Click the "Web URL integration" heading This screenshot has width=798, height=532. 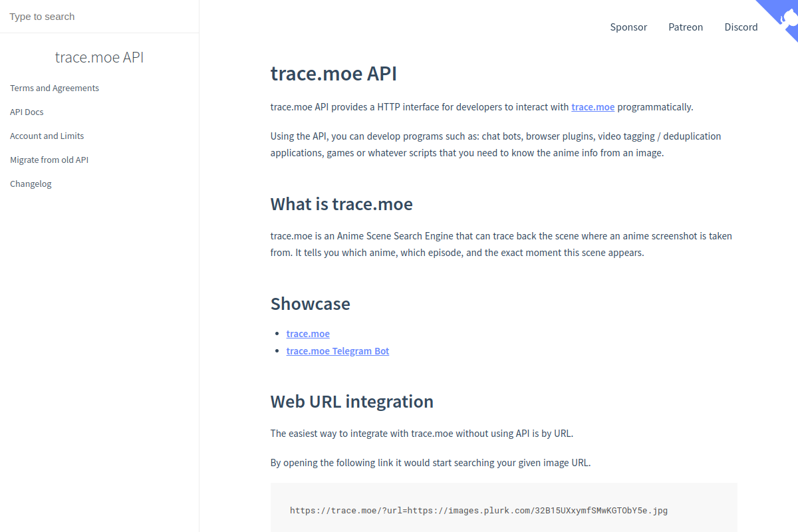pyautogui.click(x=352, y=402)
